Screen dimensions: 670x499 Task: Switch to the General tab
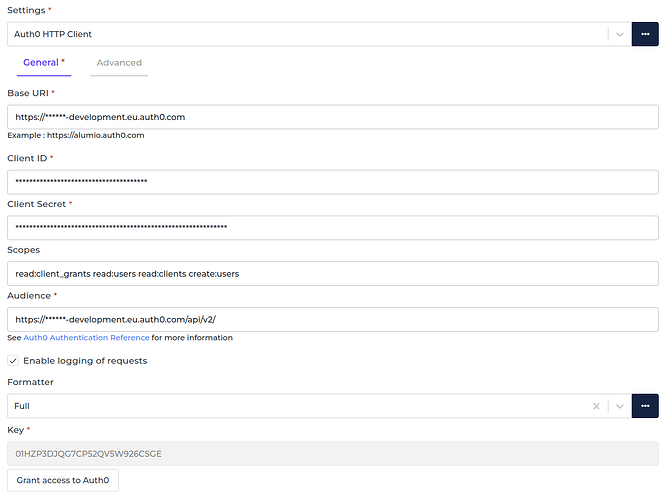tap(44, 63)
